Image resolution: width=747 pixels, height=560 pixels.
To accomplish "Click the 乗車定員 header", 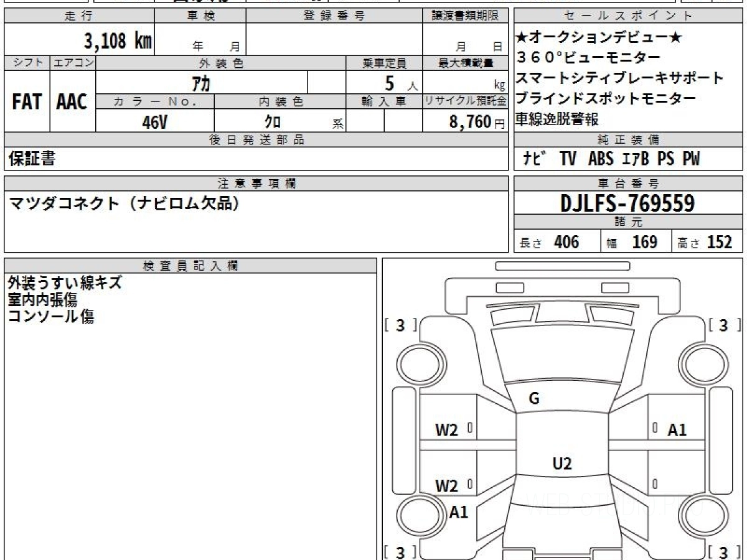I will coord(384,63).
